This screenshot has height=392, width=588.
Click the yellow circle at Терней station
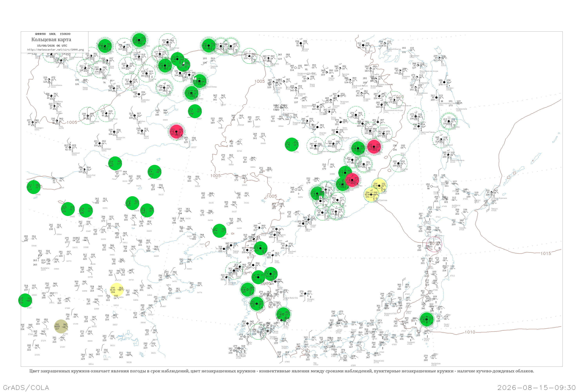tap(379, 186)
